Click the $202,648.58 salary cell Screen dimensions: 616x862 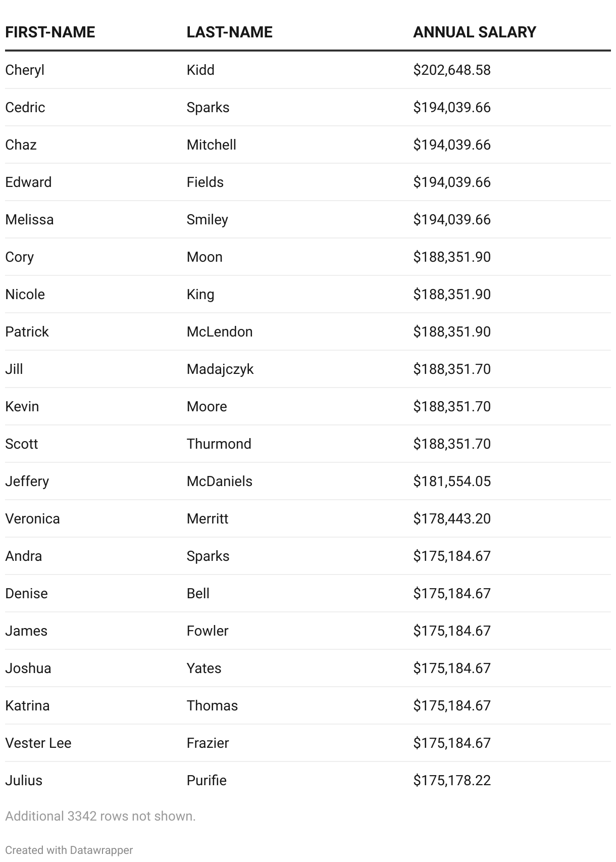[452, 70]
